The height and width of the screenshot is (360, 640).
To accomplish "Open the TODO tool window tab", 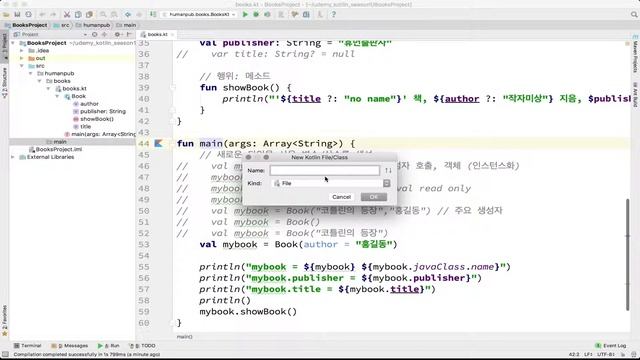I will pos(142,346).
